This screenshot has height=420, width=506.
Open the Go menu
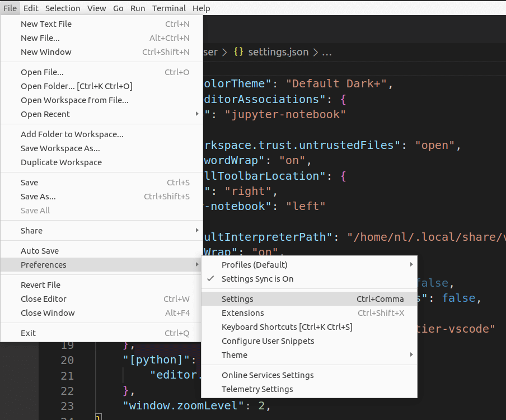pyautogui.click(x=118, y=8)
